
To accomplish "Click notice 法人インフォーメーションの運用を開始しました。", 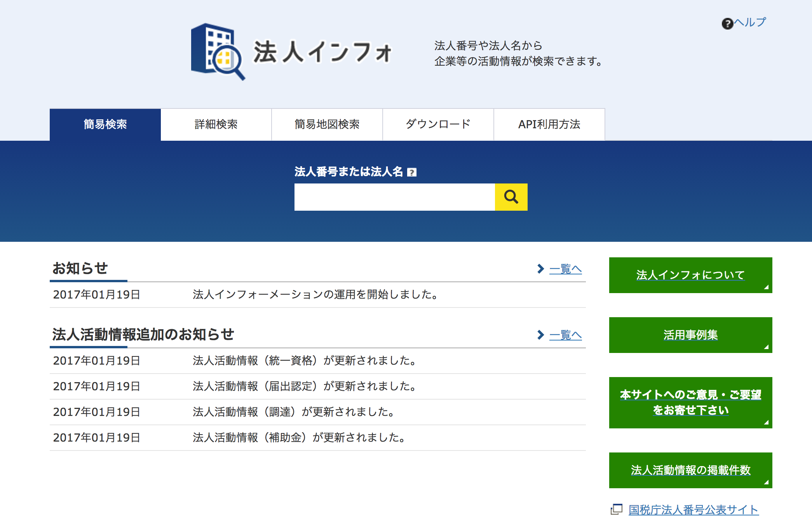I will coord(315,295).
